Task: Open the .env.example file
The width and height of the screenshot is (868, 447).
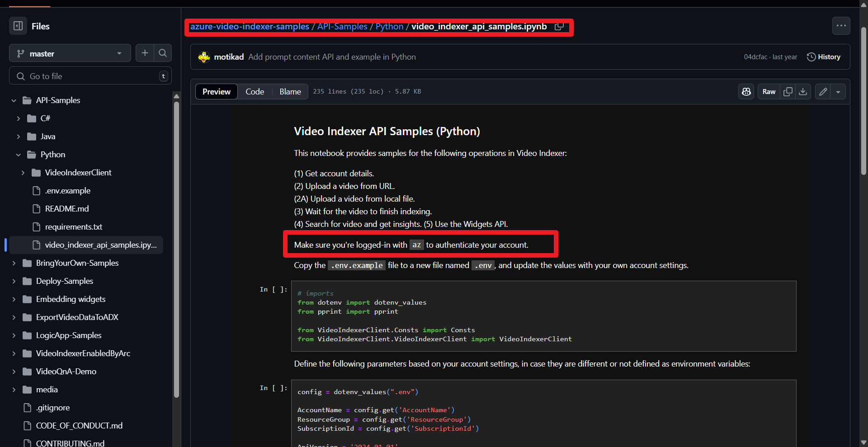Action: 67,191
